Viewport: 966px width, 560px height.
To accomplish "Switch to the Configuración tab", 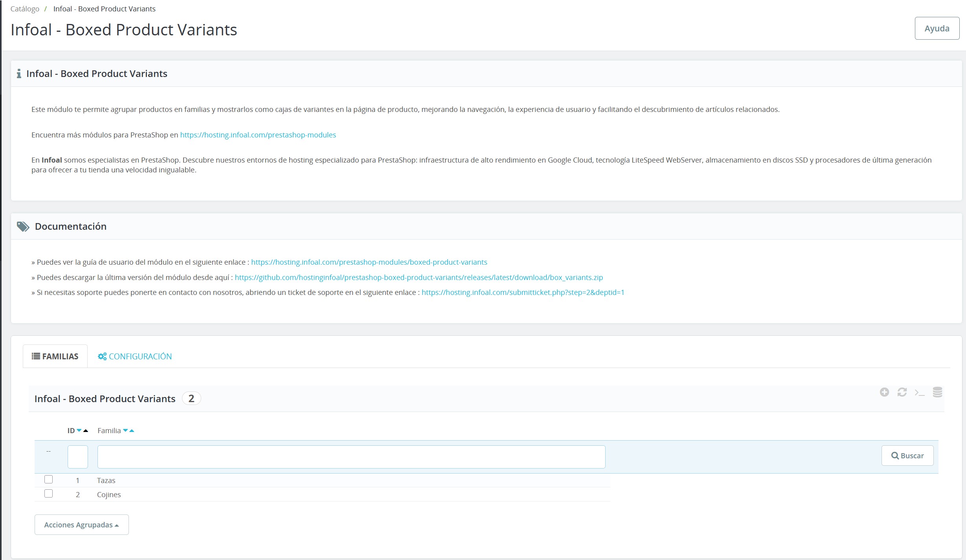I will [x=135, y=356].
